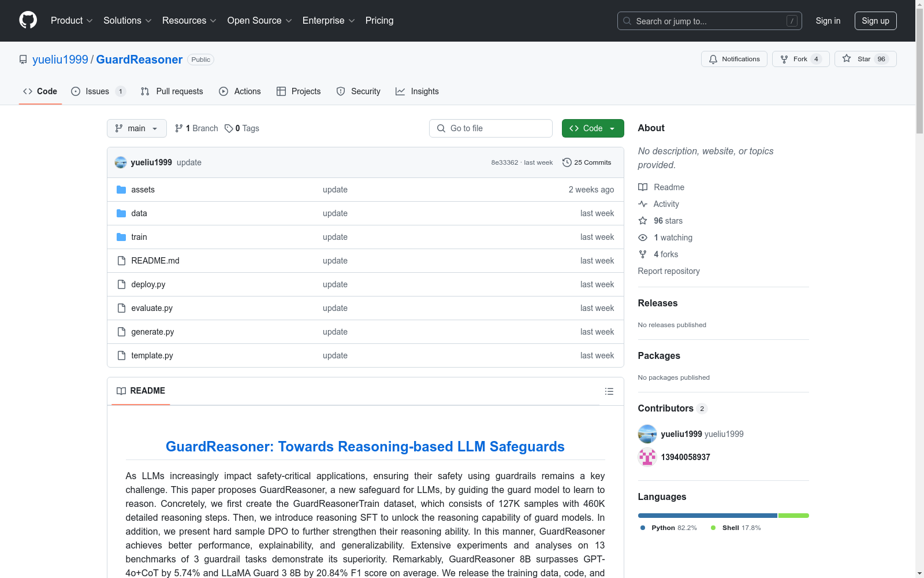Open the README outline list icon
Image resolution: width=924 pixels, height=578 pixels.
(609, 391)
